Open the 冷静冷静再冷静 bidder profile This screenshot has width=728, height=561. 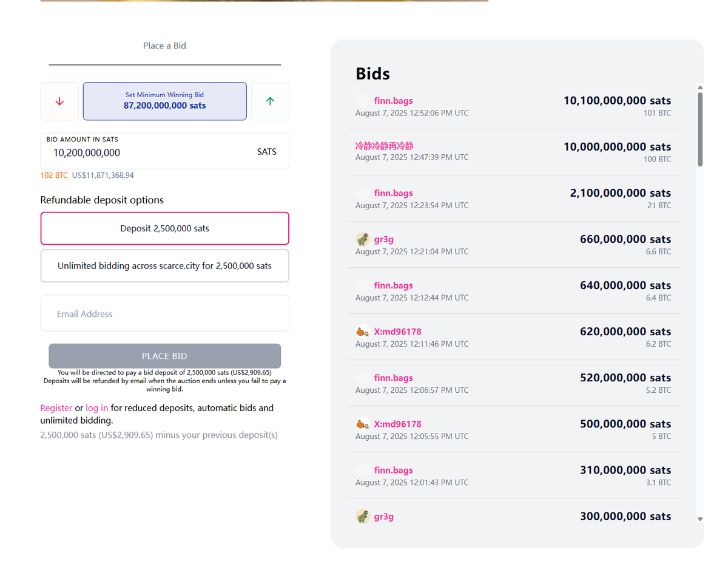coord(385,146)
